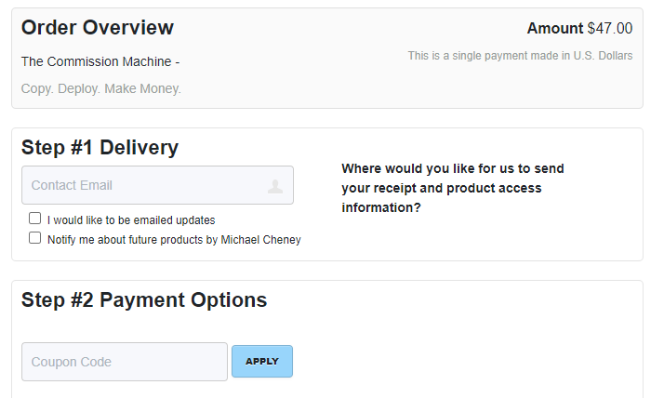The image size is (650, 400).
Task: Select the 'Order Overview' heading
Action: (x=97, y=28)
